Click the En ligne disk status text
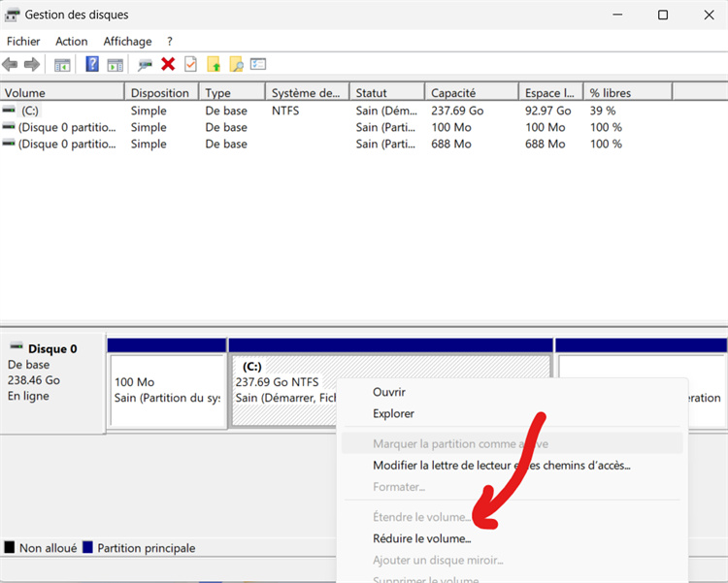 (28, 396)
